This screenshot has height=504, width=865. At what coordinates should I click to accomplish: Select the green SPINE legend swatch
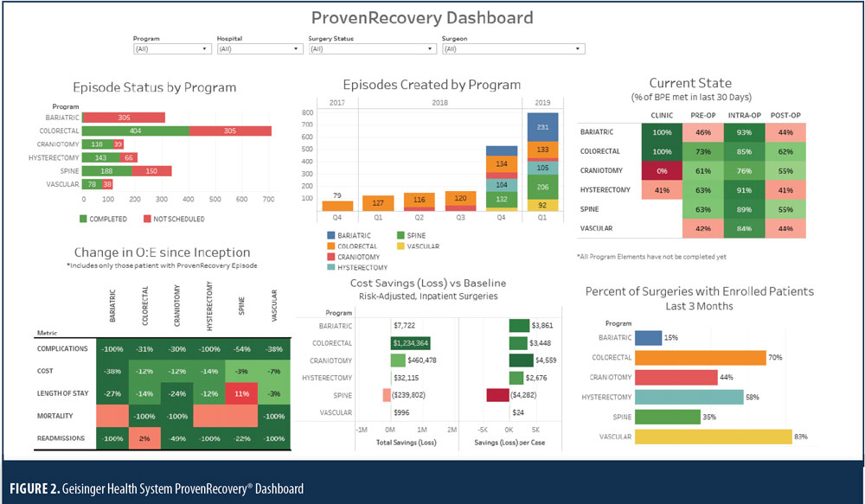coord(400,235)
